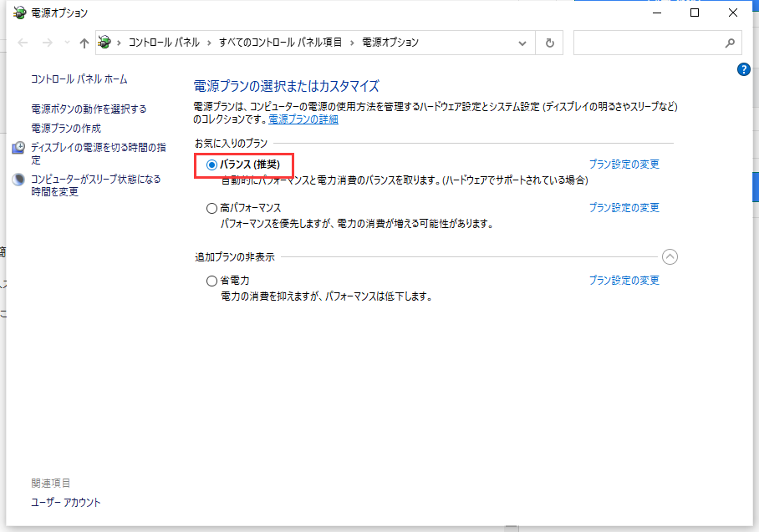Open recent locations dropdown arrow
759x532 pixels.
[x=67, y=43]
